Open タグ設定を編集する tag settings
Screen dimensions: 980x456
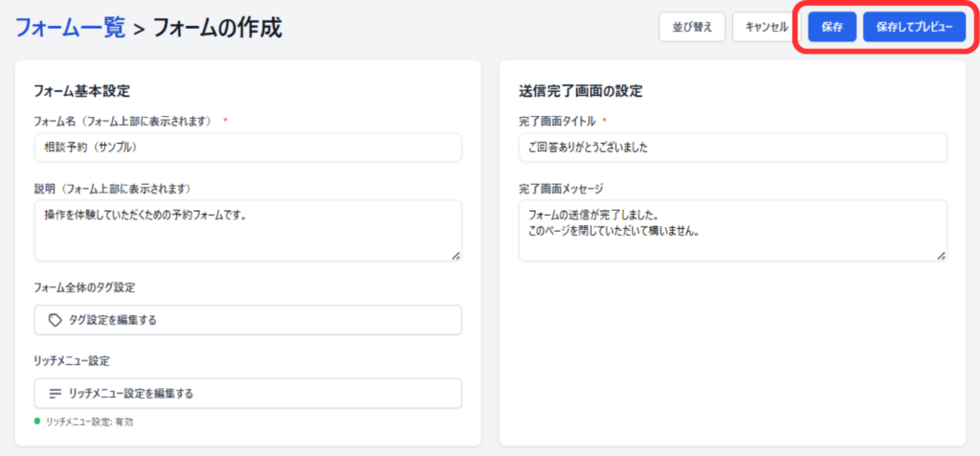(x=248, y=320)
